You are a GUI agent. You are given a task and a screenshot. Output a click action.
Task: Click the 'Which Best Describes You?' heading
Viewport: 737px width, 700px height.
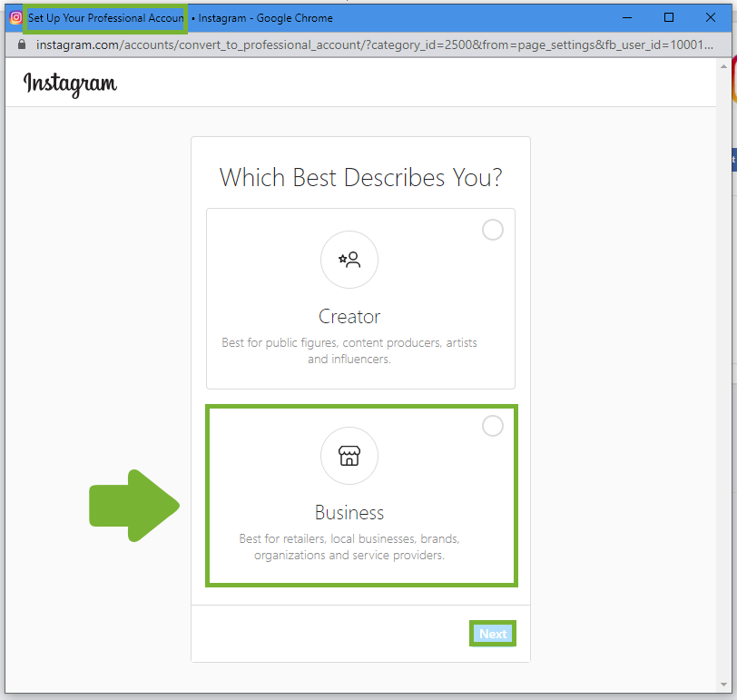click(x=360, y=178)
